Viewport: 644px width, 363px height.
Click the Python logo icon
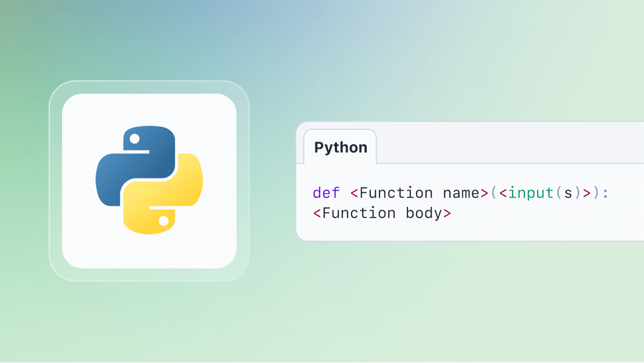coord(150,180)
